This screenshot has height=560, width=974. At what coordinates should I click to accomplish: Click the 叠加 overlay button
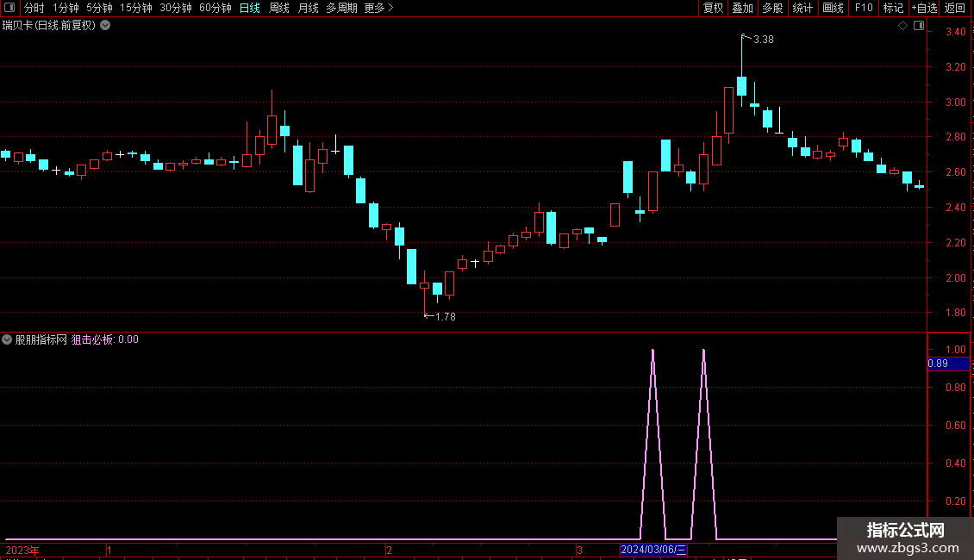pyautogui.click(x=742, y=8)
